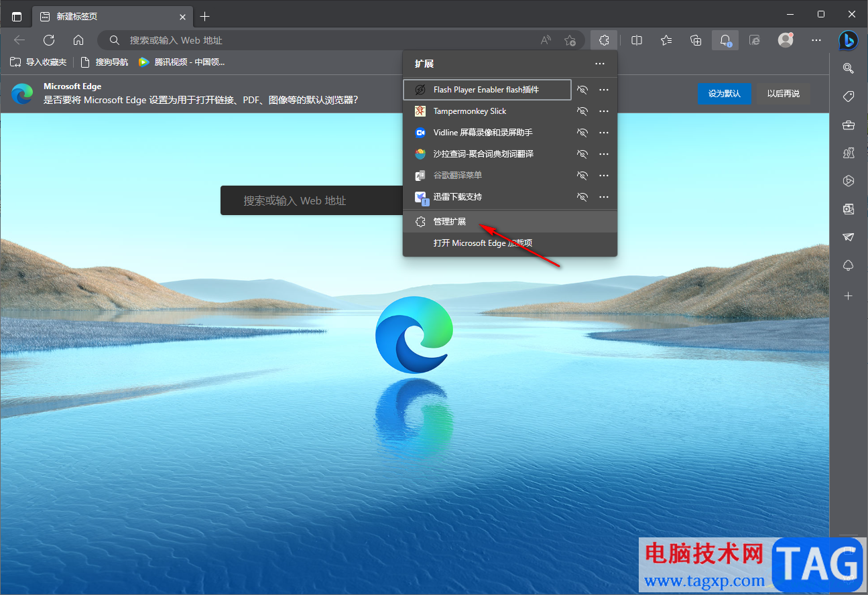The height and width of the screenshot is (595, 868).
Task: Open sidebar Drop paper plane icon
Action: [x=849, y=237]
